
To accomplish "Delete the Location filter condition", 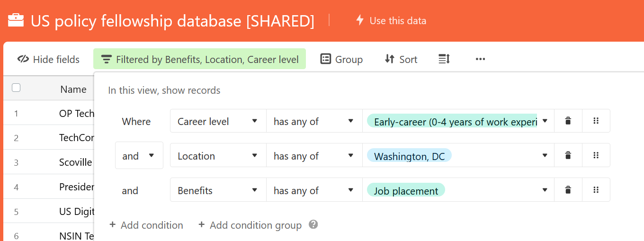I will tap(568, 156).
